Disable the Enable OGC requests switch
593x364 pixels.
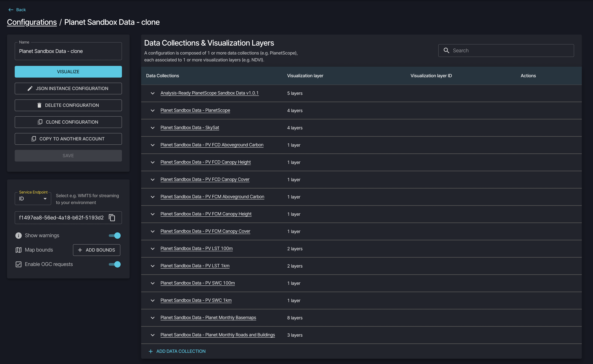coord(115,264)
